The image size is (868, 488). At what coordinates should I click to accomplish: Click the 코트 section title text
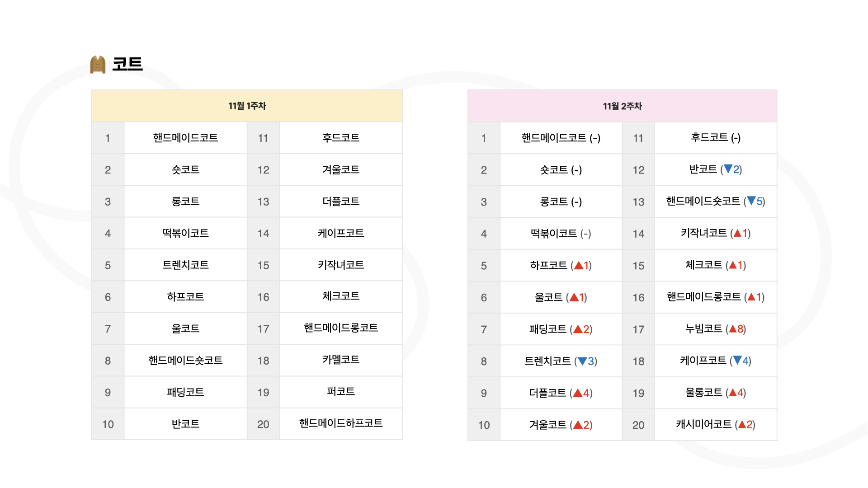[127, 64]
